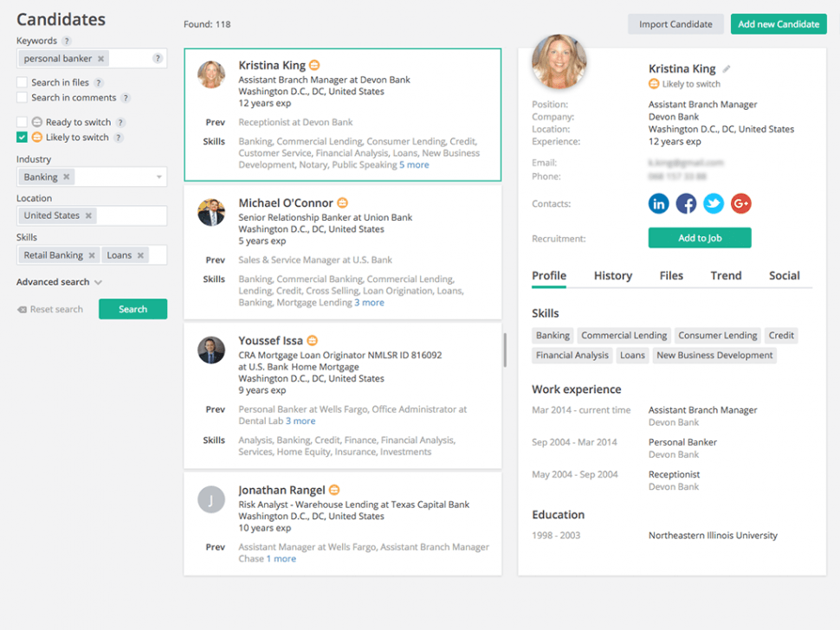Viewport: 840px width, 630px height.
Task: Click help icon inside keywords field
Action: 157,58
